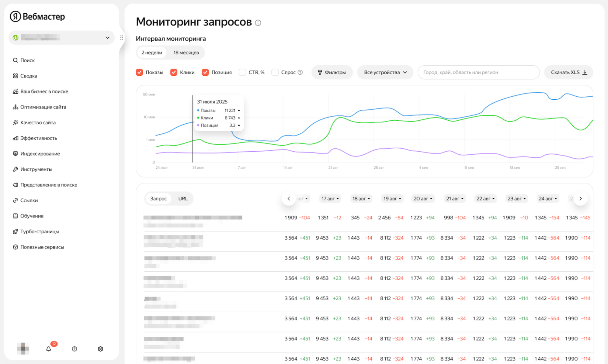
Task: Disable the Клики checkbox
Action: coord(174,72)
